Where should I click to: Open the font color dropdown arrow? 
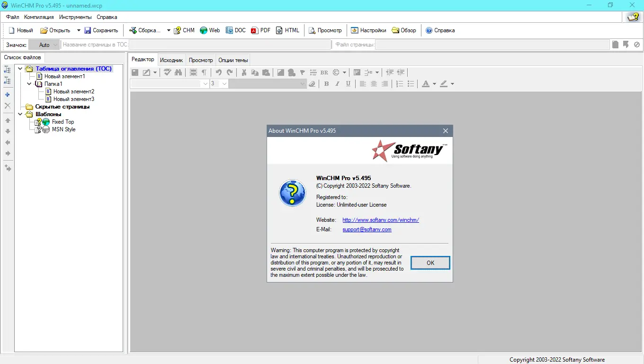point(434,84)
